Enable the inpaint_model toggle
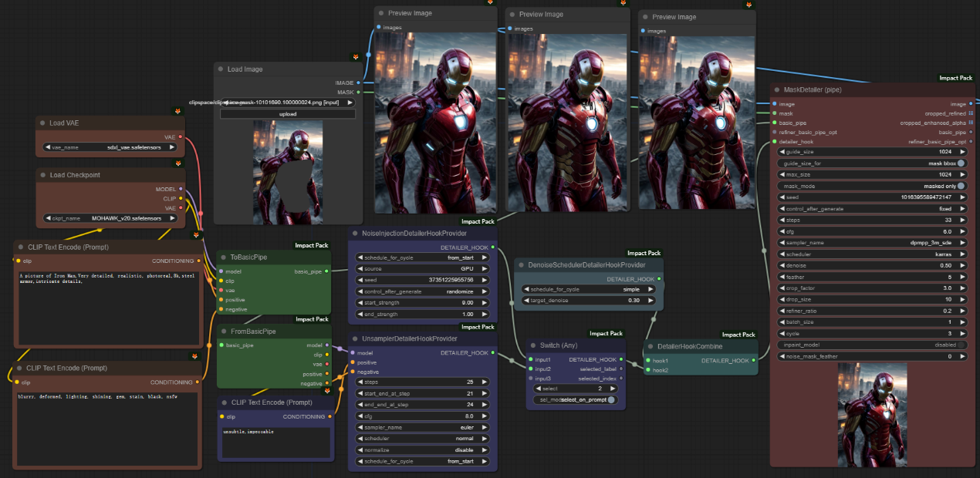This screenshot has height=478, width=980. (x=961, y=345)
